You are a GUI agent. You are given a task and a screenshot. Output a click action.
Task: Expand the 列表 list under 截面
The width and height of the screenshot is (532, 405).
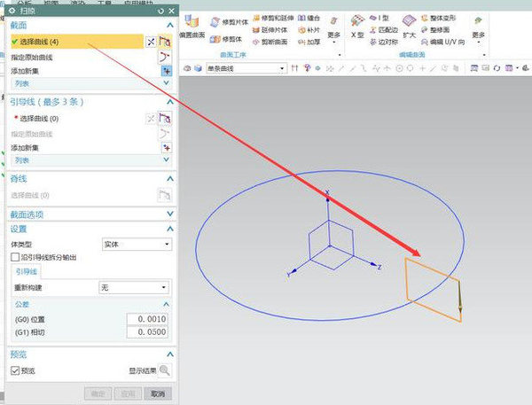(x=166, y=82)
